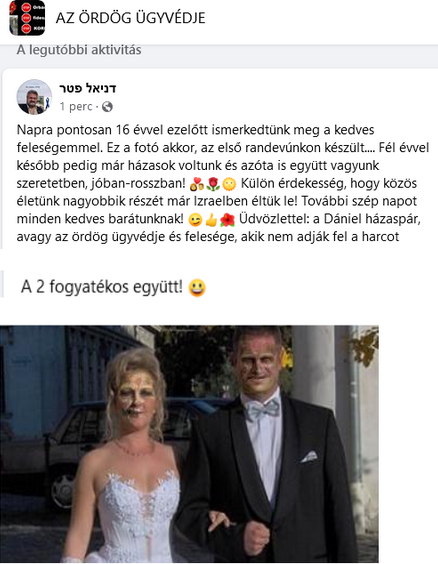Select the 'A 2 fogyatékos együtt!' comment text

pyautogui.click(x=102, y=287)
